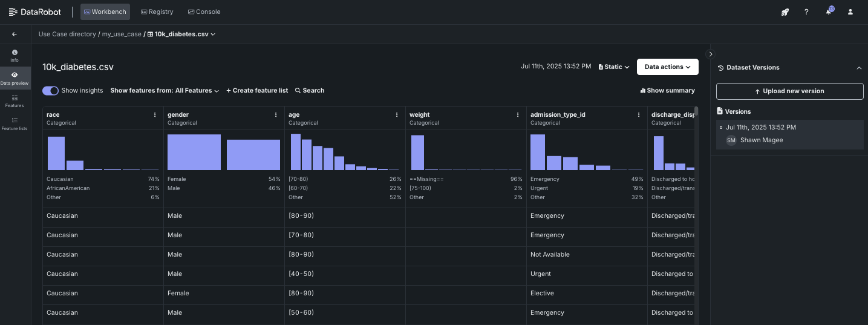Collapse the right panel with chevron

tap(711, 54)
